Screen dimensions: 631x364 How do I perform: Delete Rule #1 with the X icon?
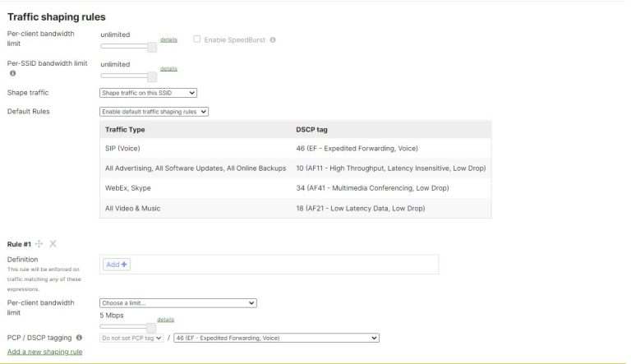(53, 244)
